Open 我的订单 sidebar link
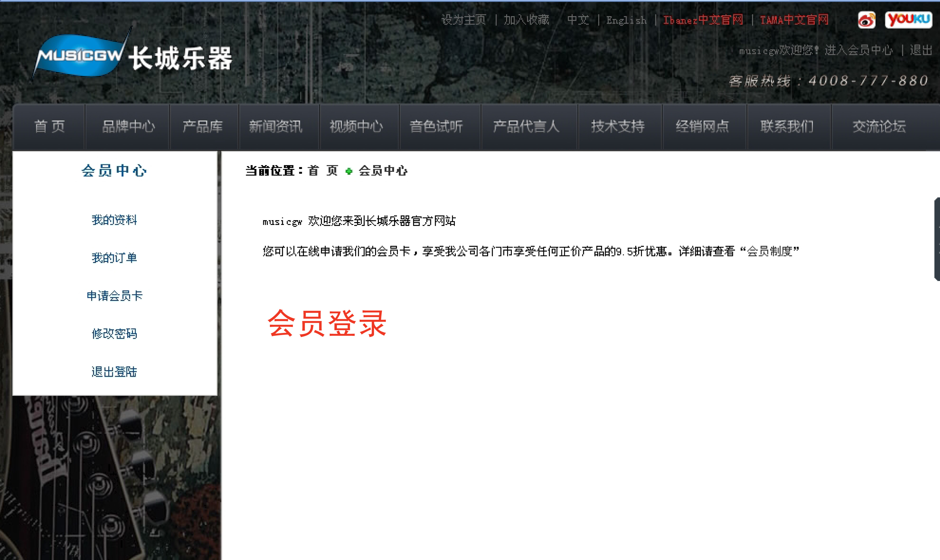940x560 pixels. click(114, 258)
